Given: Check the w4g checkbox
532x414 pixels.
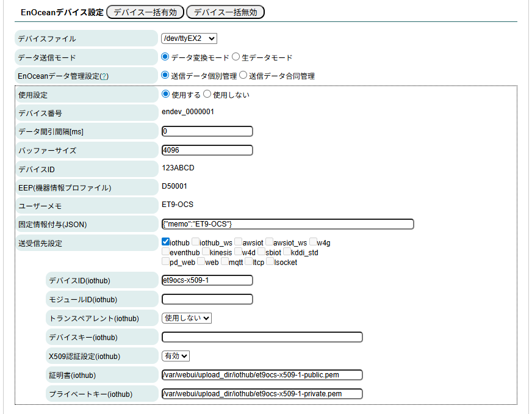Looking at the screenshot, I should 313,241.
